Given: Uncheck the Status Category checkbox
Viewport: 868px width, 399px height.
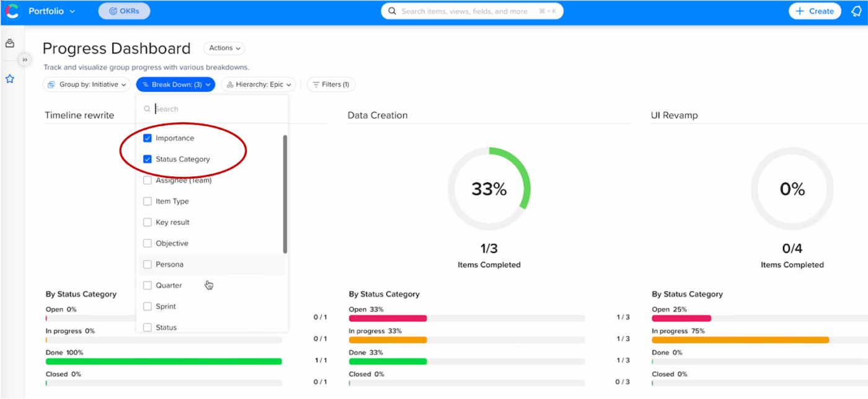Looking at the screenshot, I should [148, 159].
